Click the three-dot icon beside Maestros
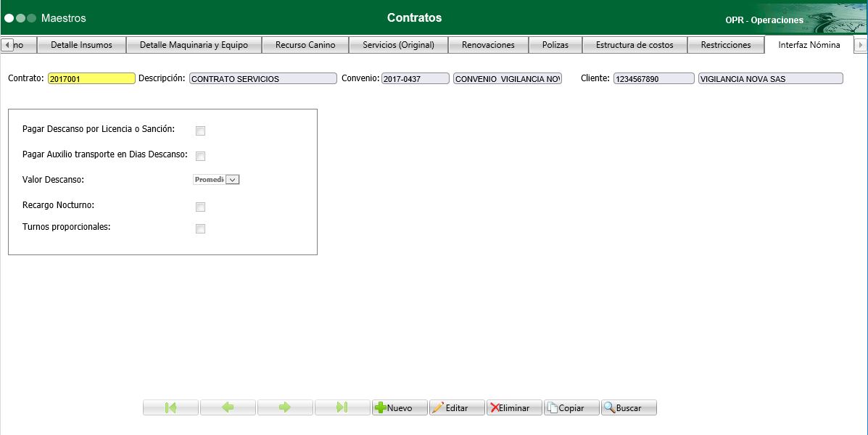 [20, 18]
